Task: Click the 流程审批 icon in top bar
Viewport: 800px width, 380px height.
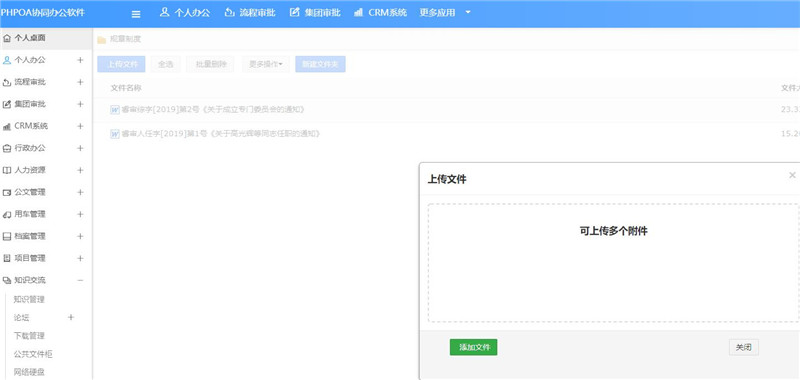Action: (230, 12)
